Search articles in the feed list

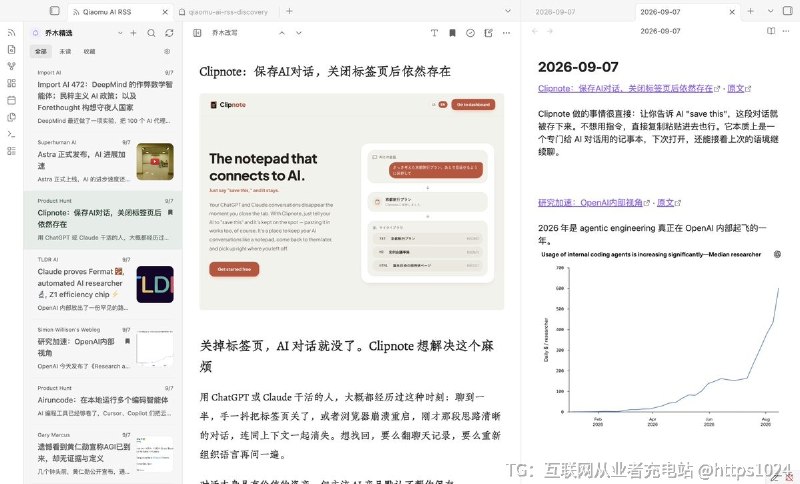click(151, 33)
